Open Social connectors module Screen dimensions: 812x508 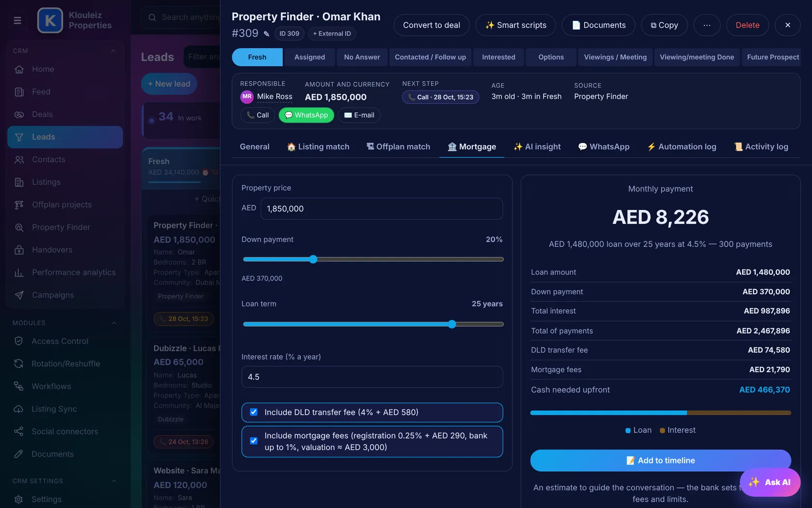pos(65,432)
